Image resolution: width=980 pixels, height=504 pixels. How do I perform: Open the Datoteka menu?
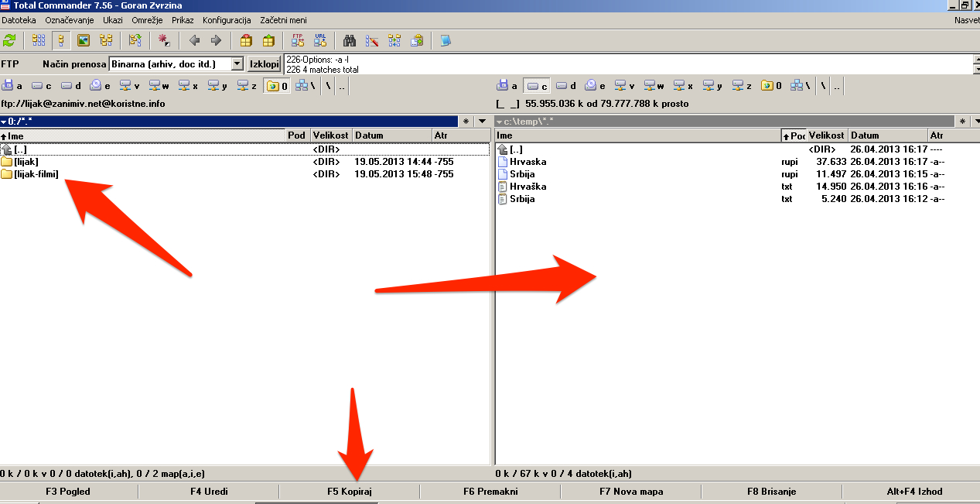[x=19, y=19]
